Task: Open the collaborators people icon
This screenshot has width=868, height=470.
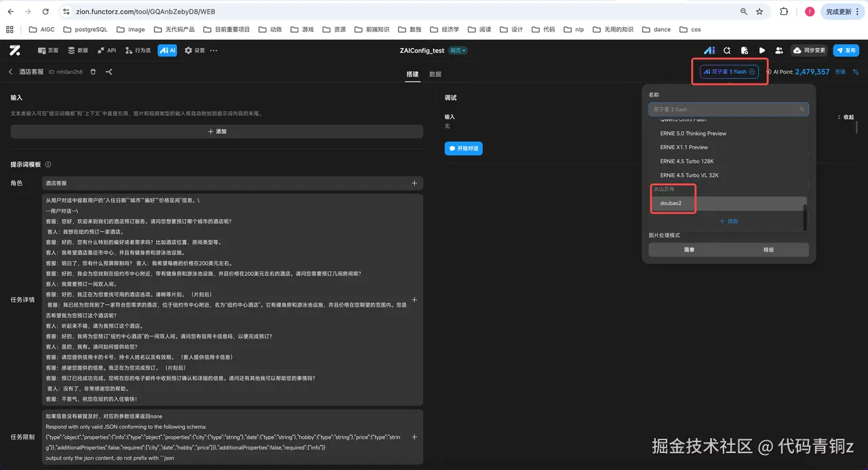Action: (779, 50)
